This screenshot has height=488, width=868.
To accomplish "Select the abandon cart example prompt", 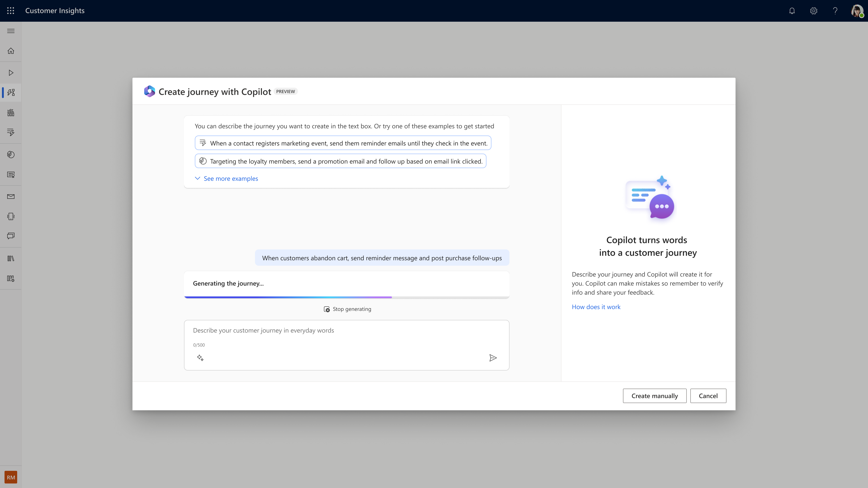I will pyautogui.click(x=382, y=257).
